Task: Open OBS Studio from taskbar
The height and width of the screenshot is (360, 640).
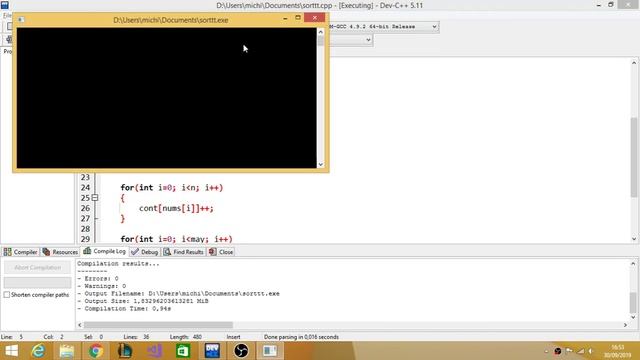Action: tap(241, 351)
